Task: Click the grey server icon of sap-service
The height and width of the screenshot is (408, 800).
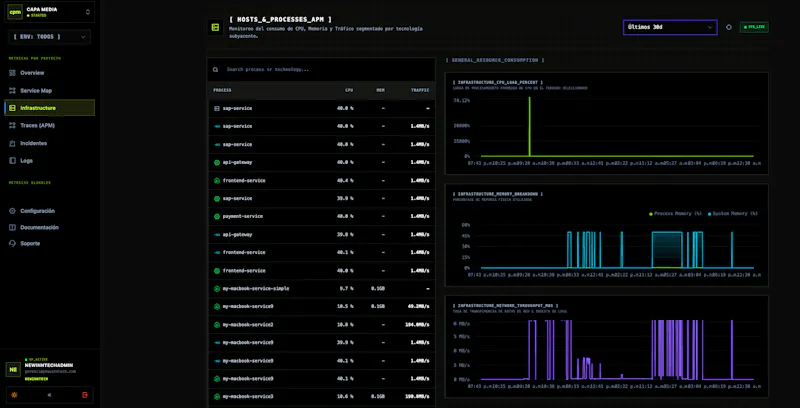Action: pyautogui.click(x=216, y=109)
